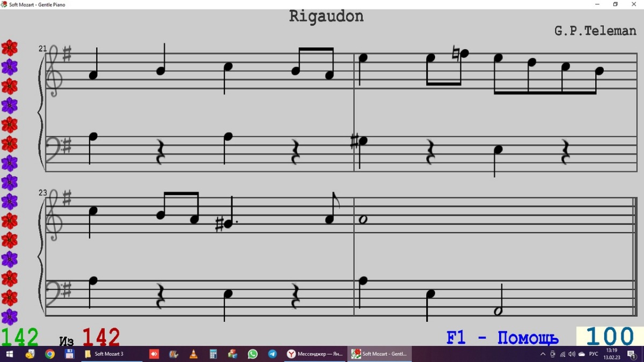
Task: Open the volume speaker tray icon
Action: tap(572, 354)
